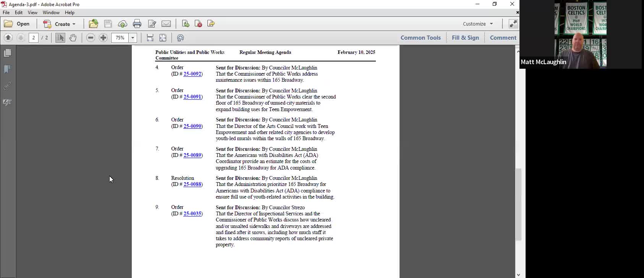Viewport: 644px width, 278px height.
Task: Click the open folder with arrow icon
Action: pos(94,24)
